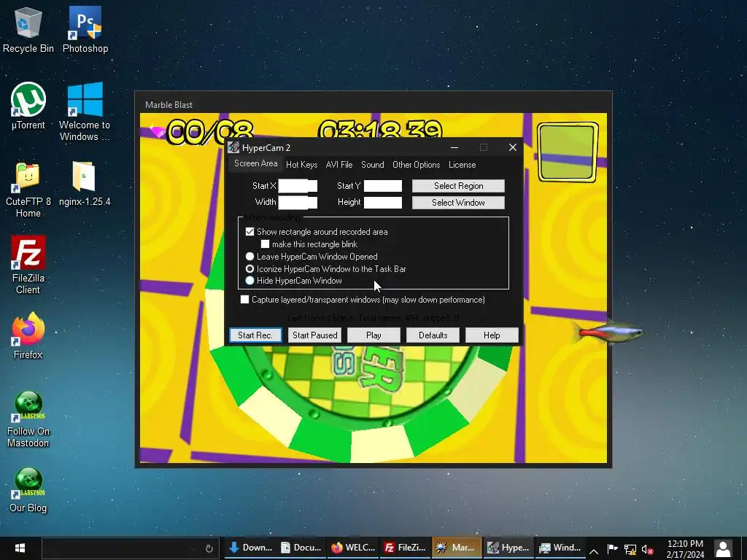This screenshot has width=747, height=560.
Task: Click the Help button in HyperCam
Action: tap(492, 335)
